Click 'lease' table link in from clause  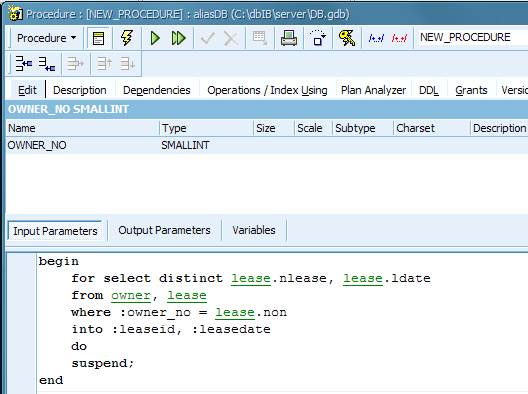coord(187,296)
